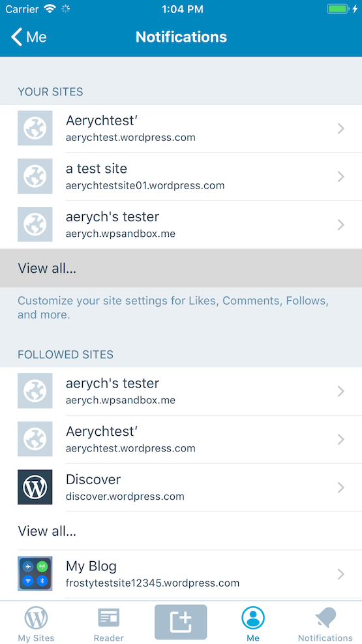Expand chevron for aerychtest.wordpress.com in Your Sites
The height and width of the screenshot is (644, 362).
click(340, 129)
